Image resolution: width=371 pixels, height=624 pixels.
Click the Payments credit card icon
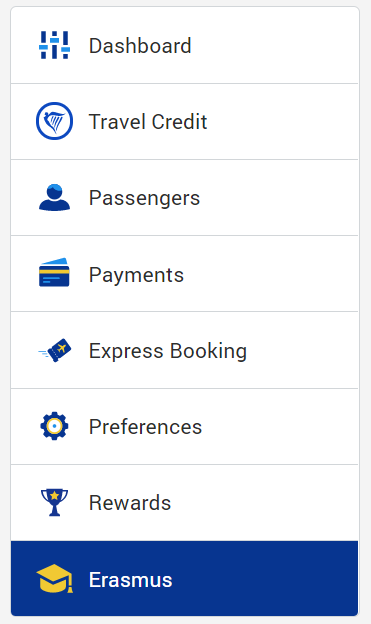coord(54,273)
